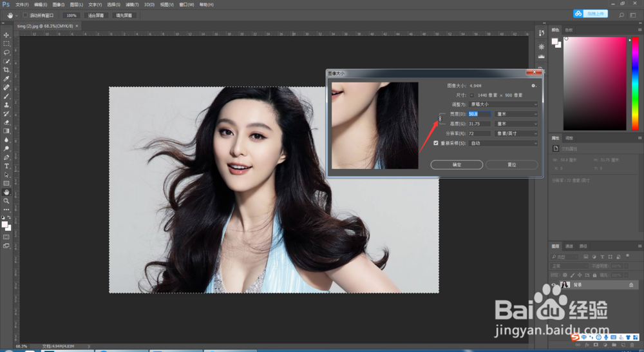This screenshot has height=352, width=644.
Task: Select the Path Selection tool
Action: 6,175
